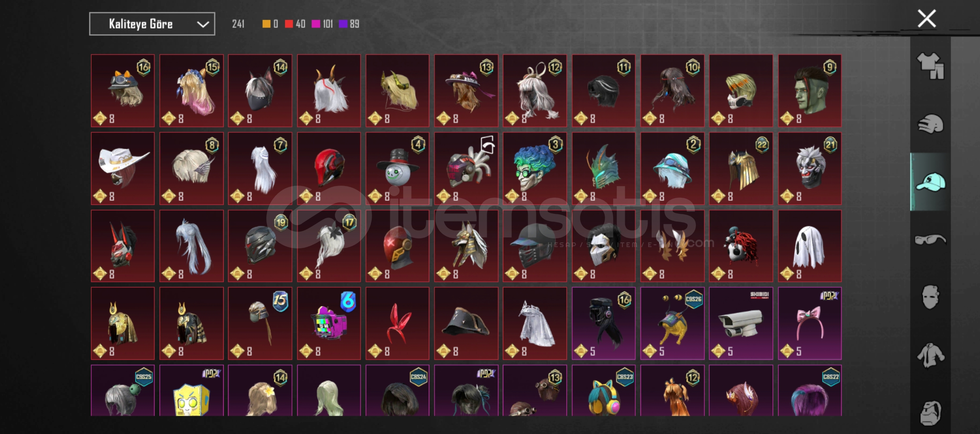Select the jacket category icon
This screenshot has height=434, width=980.
931,355
